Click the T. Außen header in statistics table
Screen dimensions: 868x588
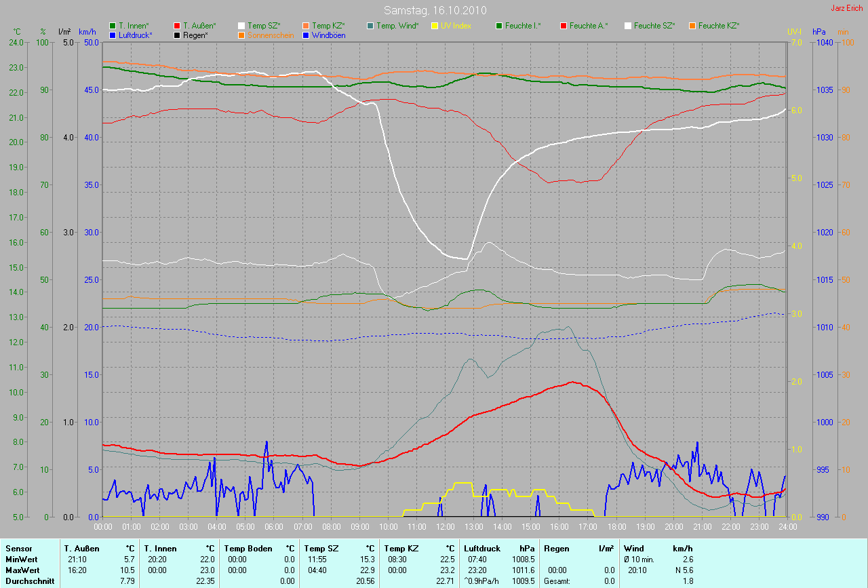click(81, 548)
